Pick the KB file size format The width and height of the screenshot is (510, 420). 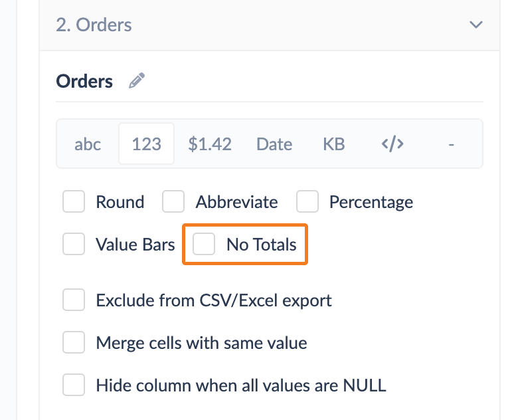(x=334, y=144)
